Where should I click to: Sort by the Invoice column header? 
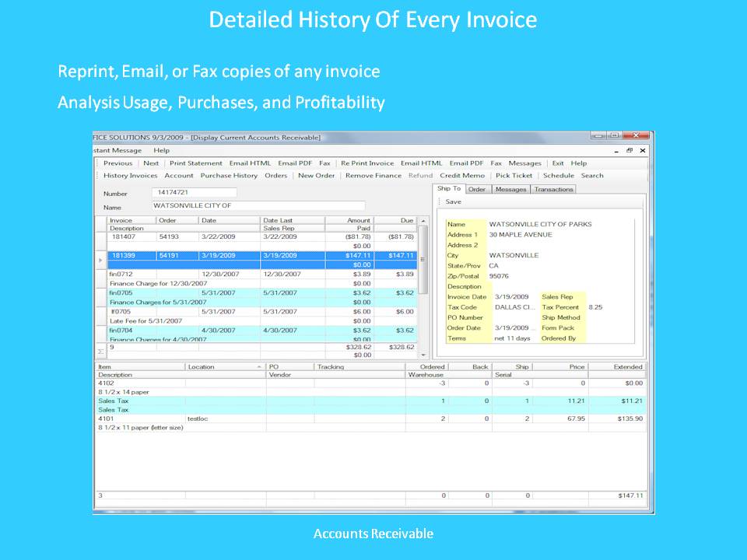click(x=132, y=220)
